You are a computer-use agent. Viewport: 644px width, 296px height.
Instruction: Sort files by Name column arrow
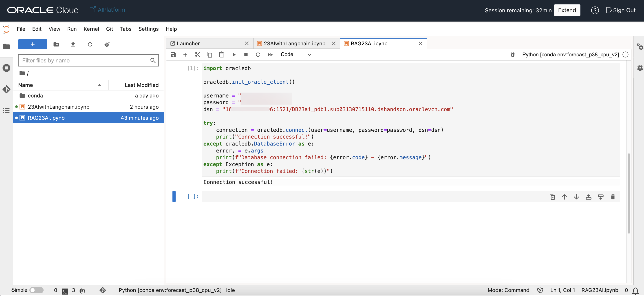point(99,85)
